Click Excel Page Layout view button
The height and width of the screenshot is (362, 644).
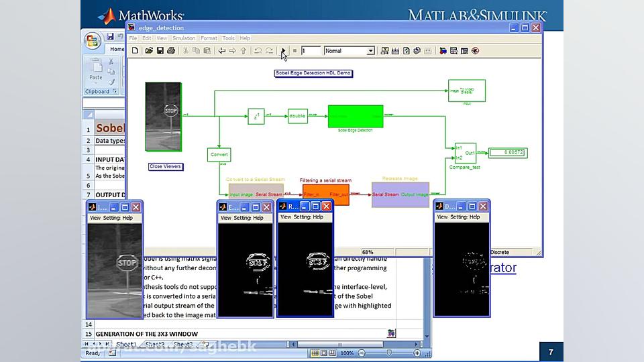coord(323,353)
